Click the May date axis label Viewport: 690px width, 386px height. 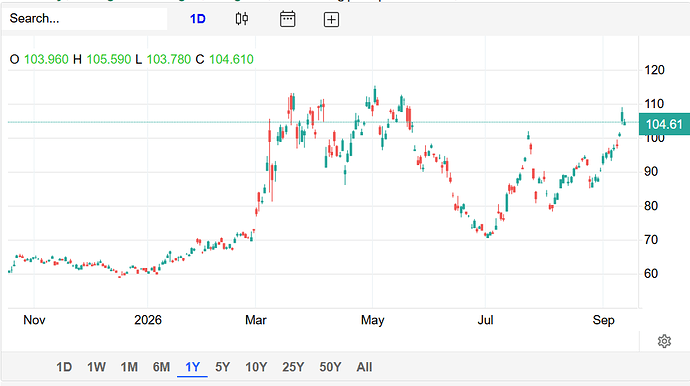coord(373,320)
